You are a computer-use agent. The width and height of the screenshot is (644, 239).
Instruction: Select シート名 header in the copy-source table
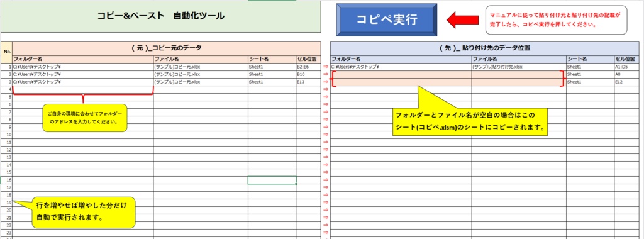click(x=272, y=59)
